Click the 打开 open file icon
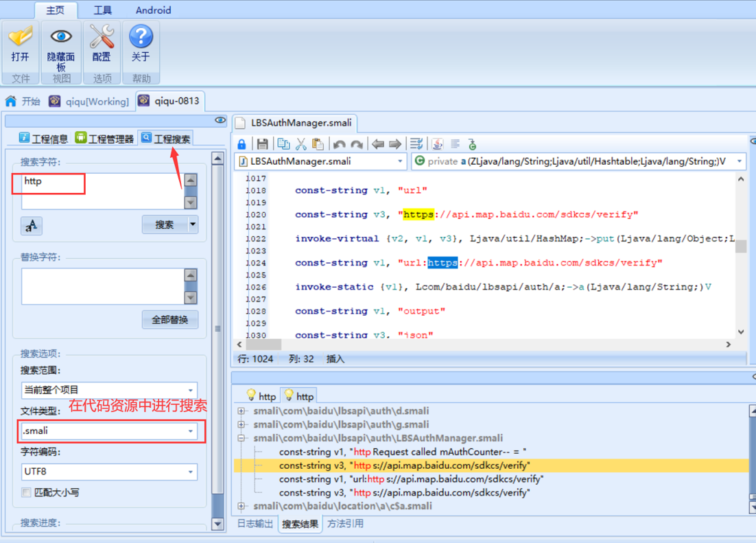 point(21,37)
